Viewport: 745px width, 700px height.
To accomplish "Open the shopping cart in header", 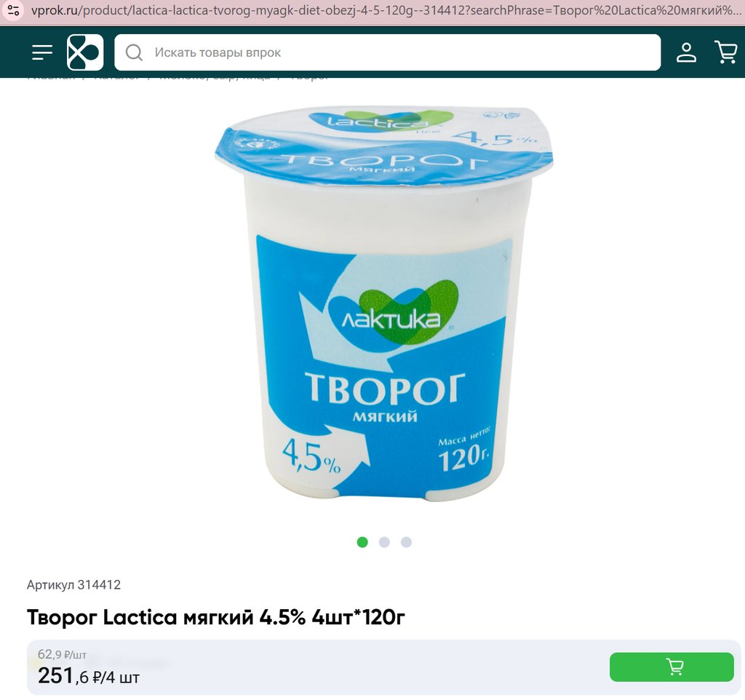I will tap(725, 52).
